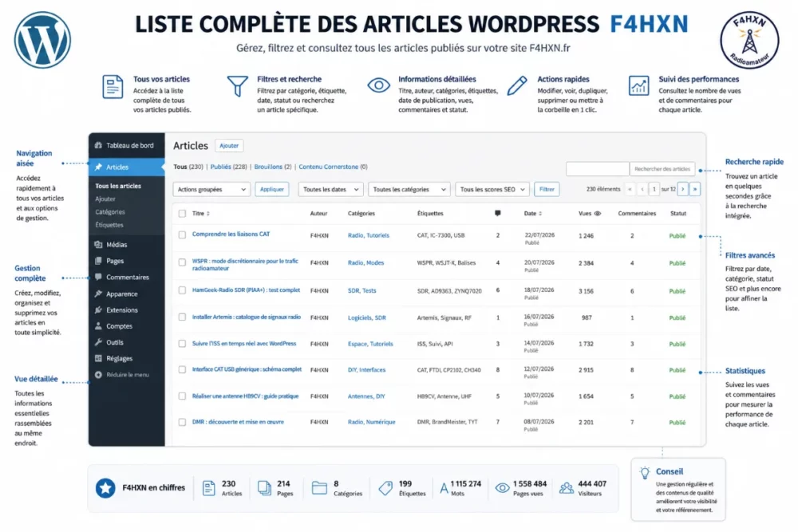Click the article search input field
This screenshot has height=532, width=798.
point(598,169)
